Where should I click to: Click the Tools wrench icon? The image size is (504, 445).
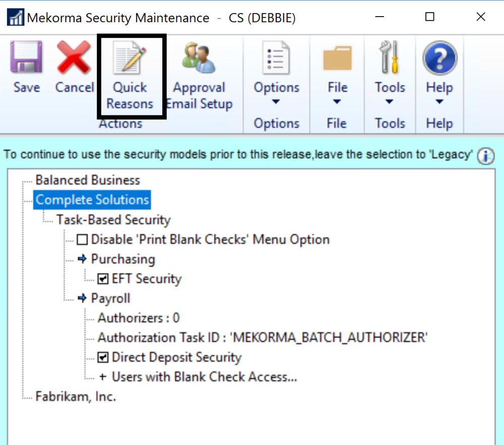click(389, 58)
